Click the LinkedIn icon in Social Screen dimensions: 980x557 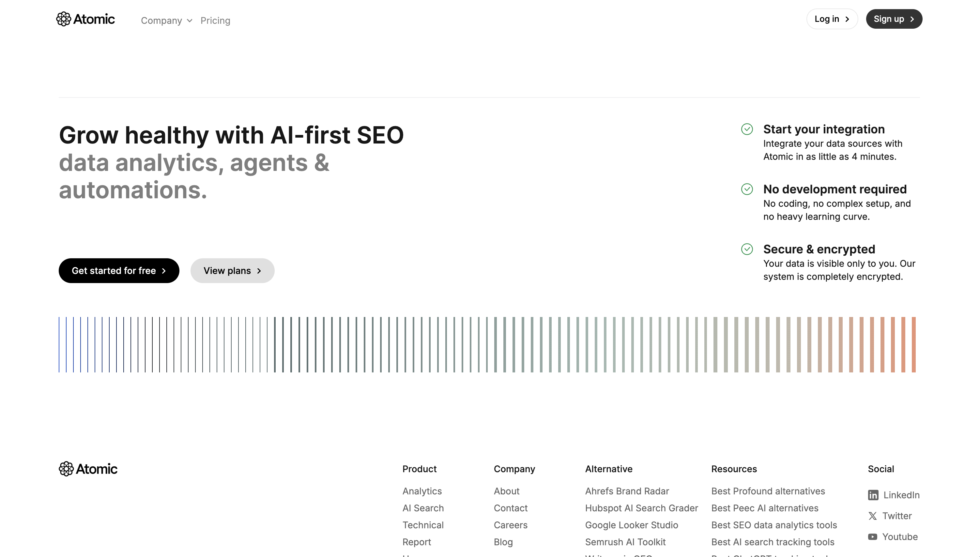873,495
